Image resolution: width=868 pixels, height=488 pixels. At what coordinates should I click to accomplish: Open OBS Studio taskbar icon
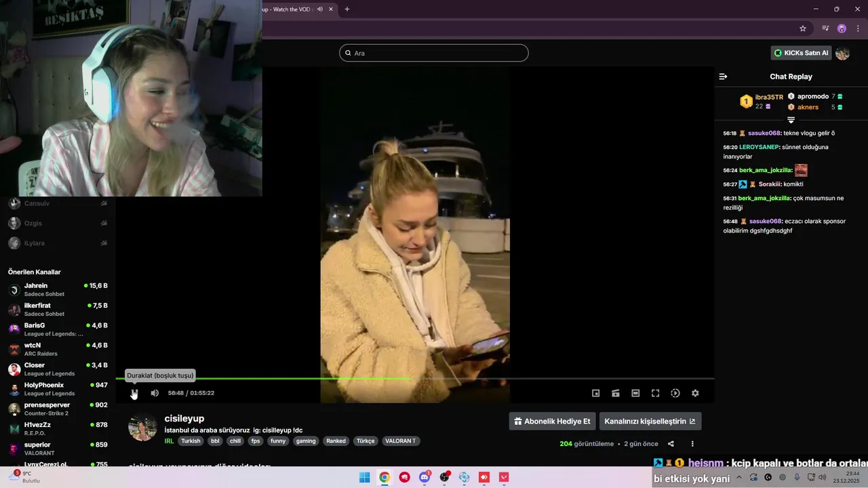coord(445,477)
